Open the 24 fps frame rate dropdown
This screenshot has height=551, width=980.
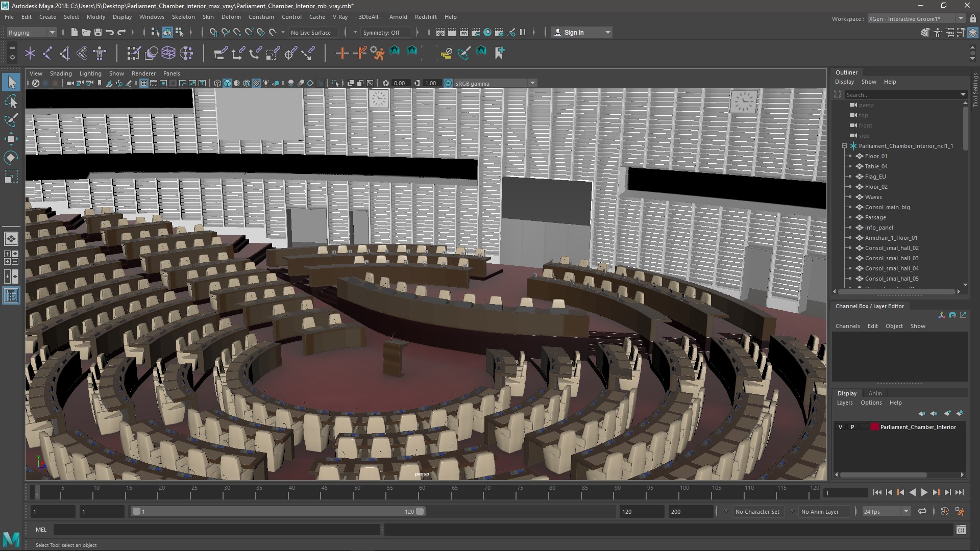(886, 511)
